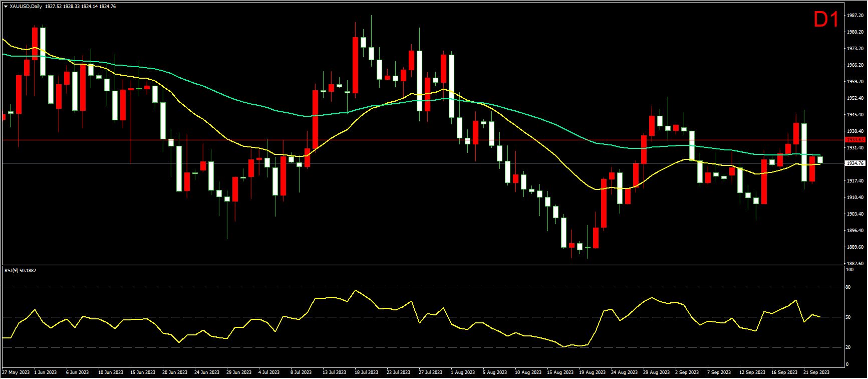Click the RSI(9) 50.1882 indicator label
The height and width of the screenshot is (379, 868).
[20, 271]
